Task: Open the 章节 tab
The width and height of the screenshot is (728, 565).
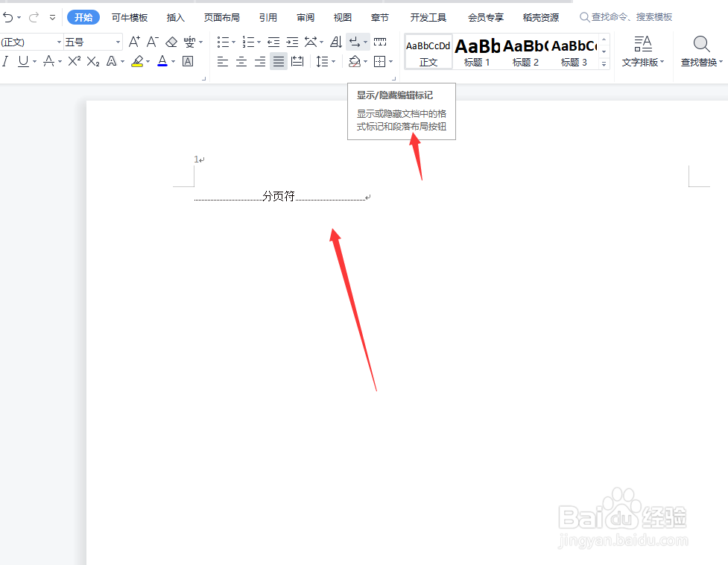Action: [380, 18]
